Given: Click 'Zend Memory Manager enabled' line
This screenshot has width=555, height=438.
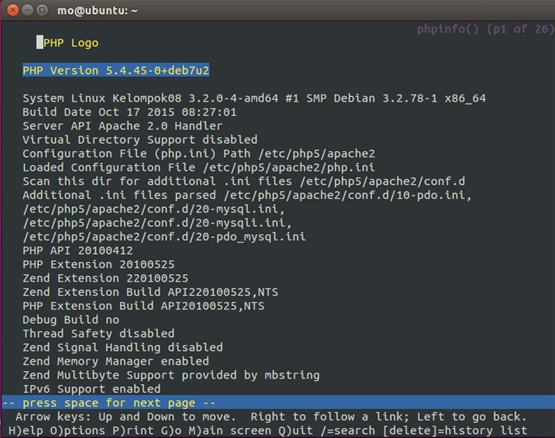Looking at the screenshot, I should [116, 361].
